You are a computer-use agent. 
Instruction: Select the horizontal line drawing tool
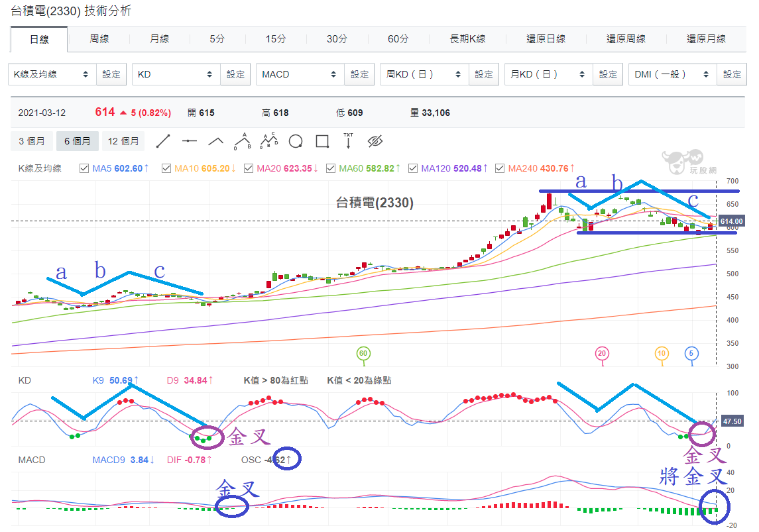pos(190,141)
